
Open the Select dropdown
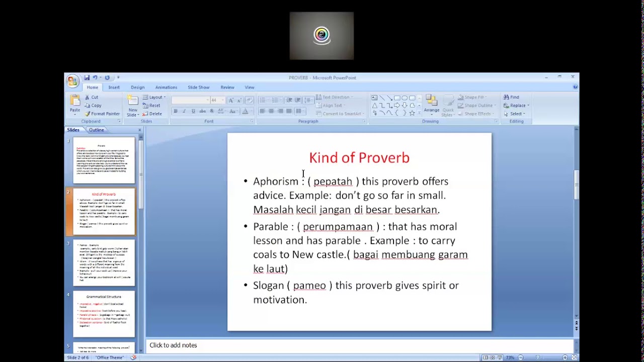pyautogui.click(x=515, y=114)
